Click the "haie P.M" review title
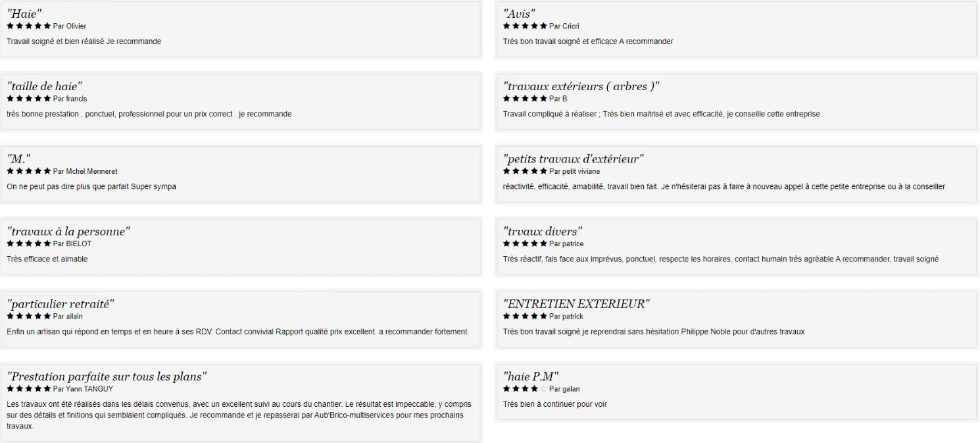Viewport: 980px width, 443px height. tap(531, 377)
